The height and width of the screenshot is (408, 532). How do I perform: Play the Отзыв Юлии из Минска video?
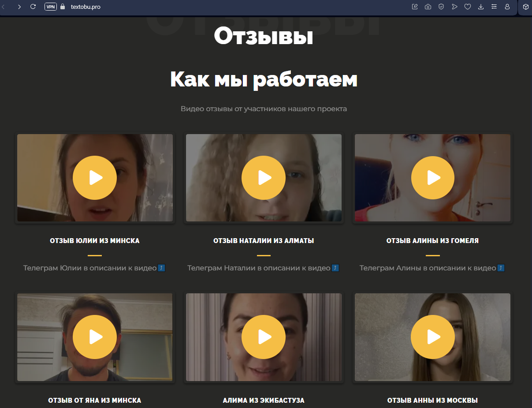(x=95, y=177)
